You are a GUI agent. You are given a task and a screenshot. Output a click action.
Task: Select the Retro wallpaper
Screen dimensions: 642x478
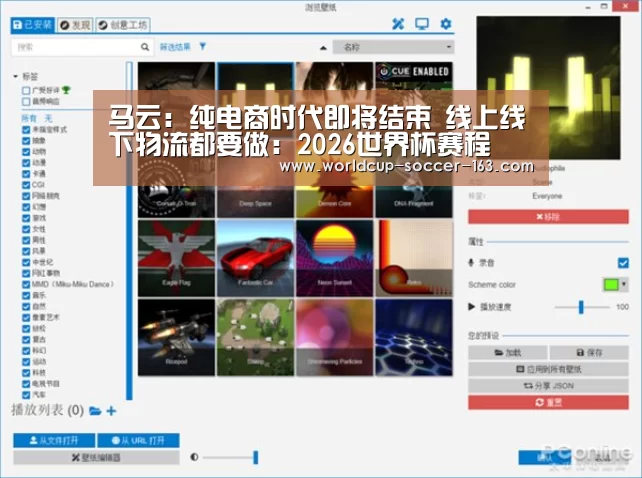click(x=414, y=258)
